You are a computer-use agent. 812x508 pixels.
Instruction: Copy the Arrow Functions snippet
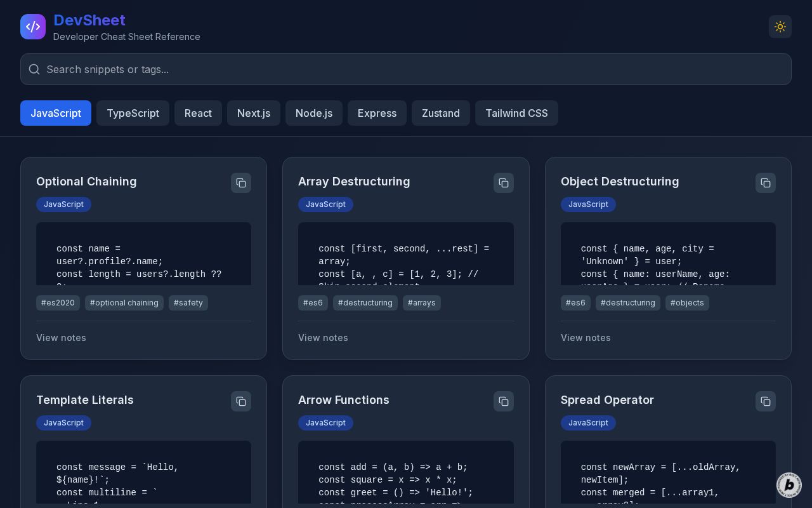504,401
